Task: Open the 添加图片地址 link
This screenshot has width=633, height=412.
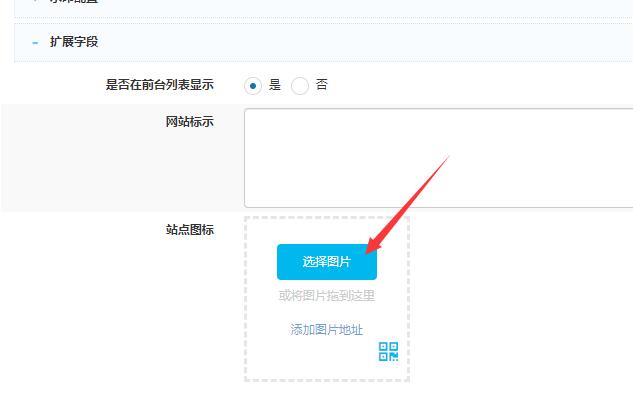Action: 327,330
